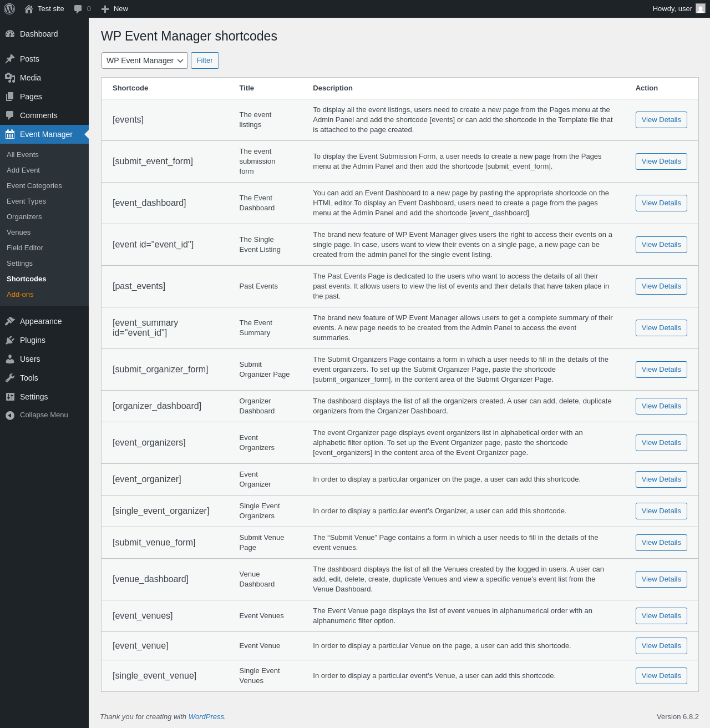Click the WordPress logo icon
This screenshot has width=710, height=728.
point(9,9)
